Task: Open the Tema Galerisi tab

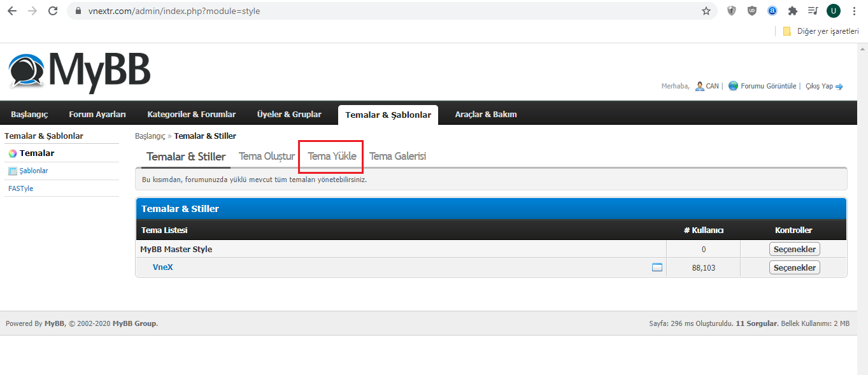Action: coord(398,156)
